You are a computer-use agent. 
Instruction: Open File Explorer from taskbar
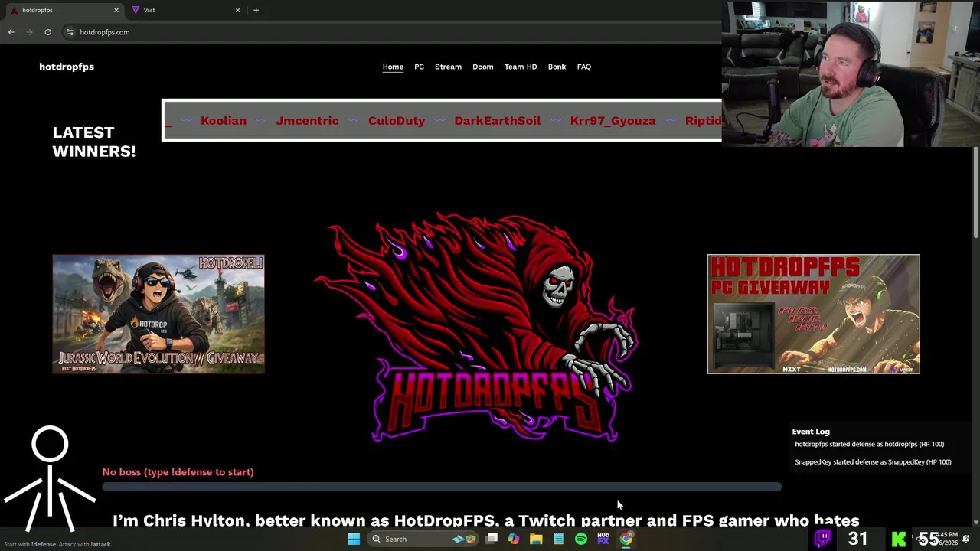coord(536,539)
